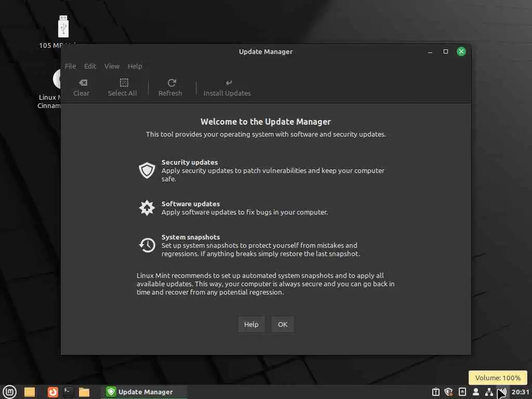Open the clock showing 20:31
The height and width of the screenshot is (399, 532).
pos(521,392)
